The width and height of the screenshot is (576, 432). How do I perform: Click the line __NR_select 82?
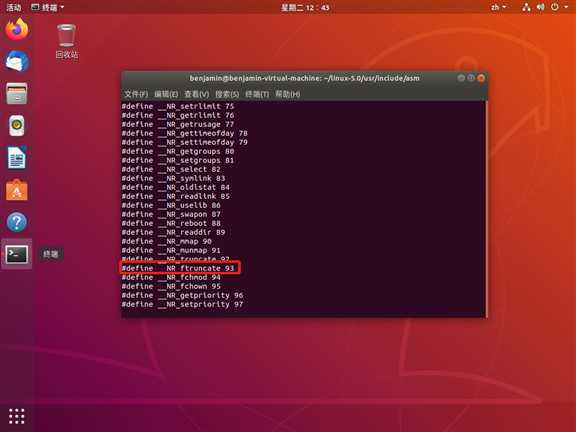click(171, 169)
